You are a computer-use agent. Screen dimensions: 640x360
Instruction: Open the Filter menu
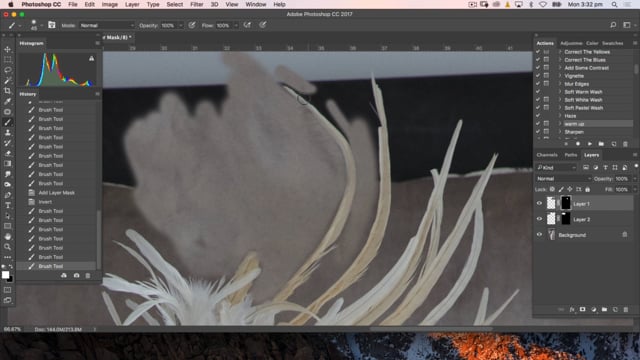[197, 4]
